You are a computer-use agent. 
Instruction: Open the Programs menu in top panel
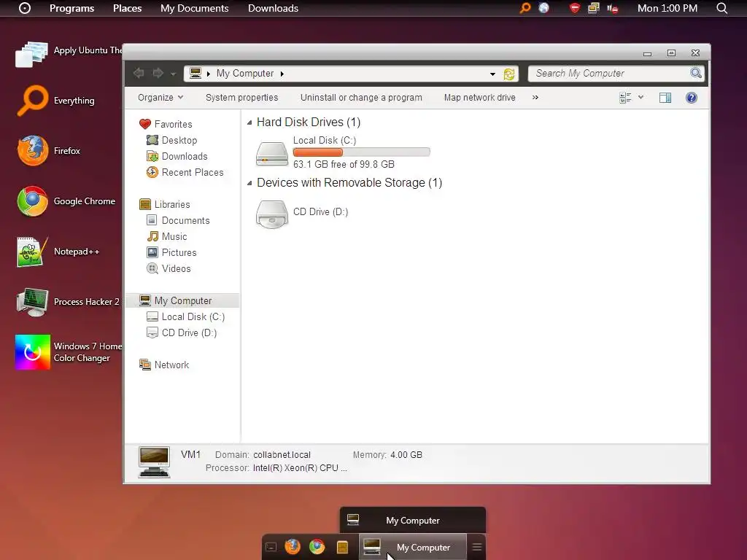click(x=72, y=8)
